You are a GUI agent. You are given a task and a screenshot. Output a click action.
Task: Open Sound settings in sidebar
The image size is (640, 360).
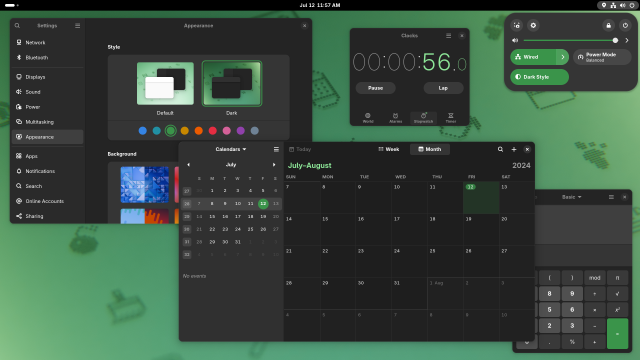coord(47,92)
